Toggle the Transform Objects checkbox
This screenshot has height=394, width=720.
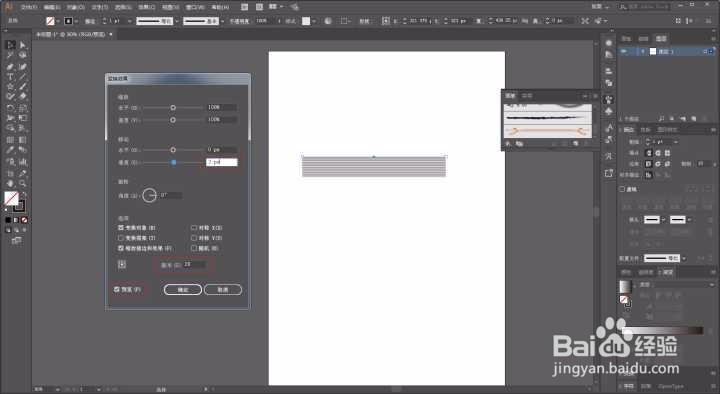(121, 227)
